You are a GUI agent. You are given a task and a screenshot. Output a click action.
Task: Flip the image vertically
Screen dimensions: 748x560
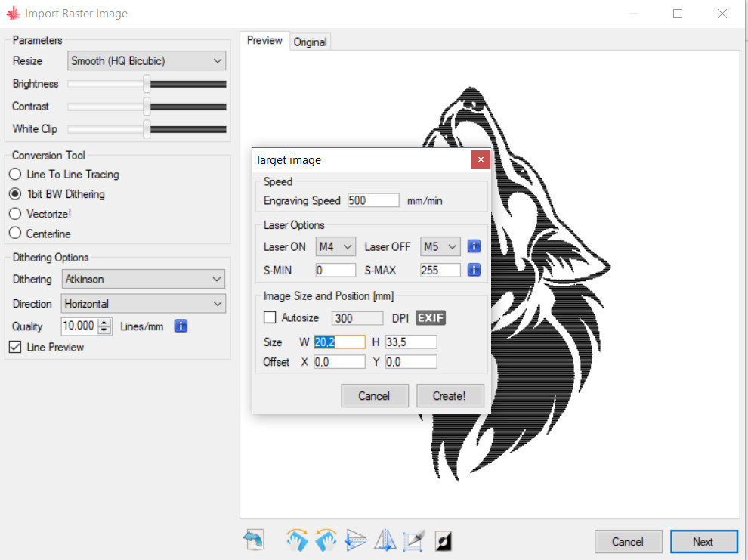pos(355,540)
